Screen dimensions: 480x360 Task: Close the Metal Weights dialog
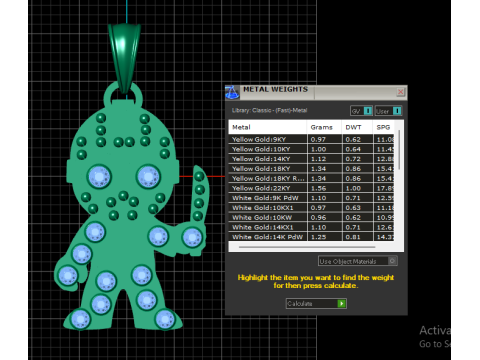pyautogui.click(x=401, y=92)
